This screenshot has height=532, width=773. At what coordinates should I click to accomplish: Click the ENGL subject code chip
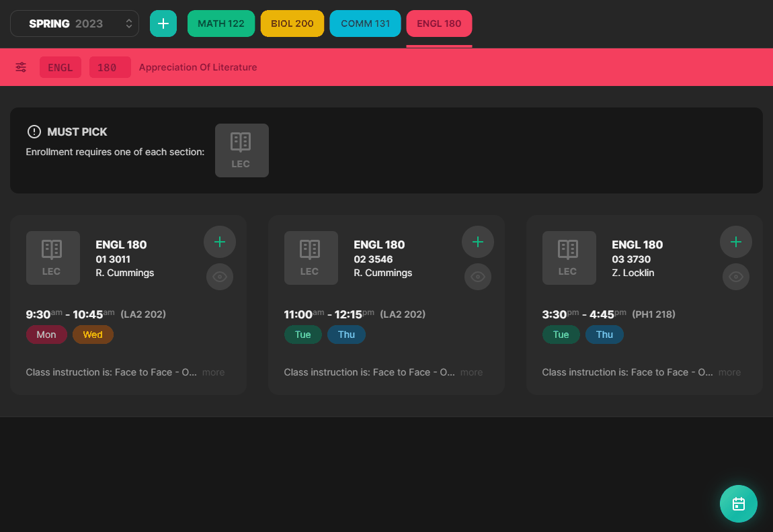(x=60, y=67)
